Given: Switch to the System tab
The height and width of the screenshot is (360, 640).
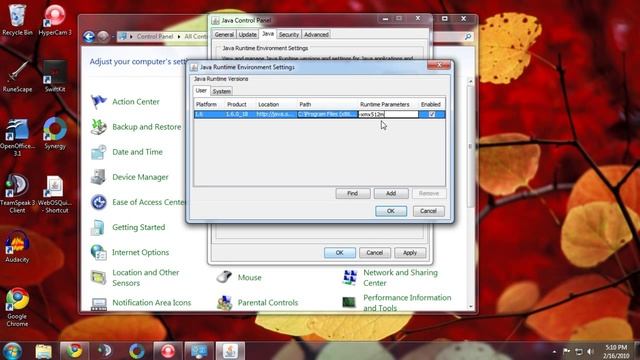Looking at the screenshot, I should 222,91.
